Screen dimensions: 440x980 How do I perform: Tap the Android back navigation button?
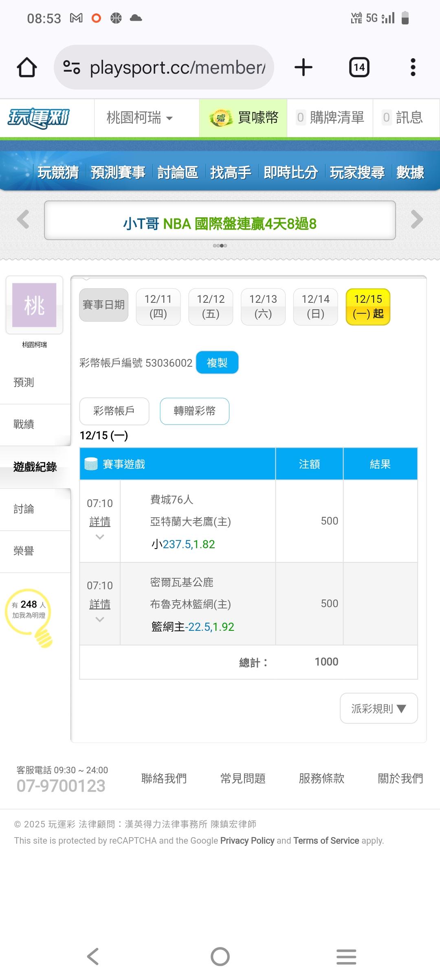click(x=93, y=956)
